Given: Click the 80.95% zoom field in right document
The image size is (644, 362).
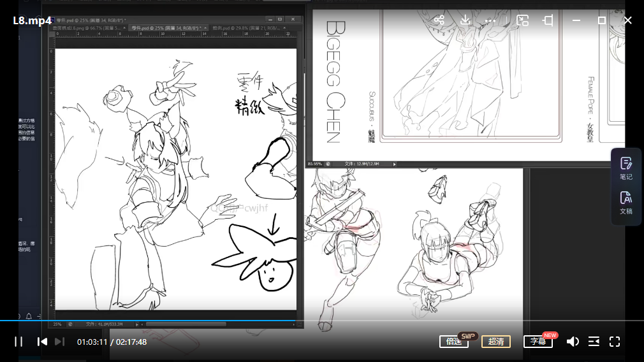Looking at the screenshot, I should tap(315, 164).
